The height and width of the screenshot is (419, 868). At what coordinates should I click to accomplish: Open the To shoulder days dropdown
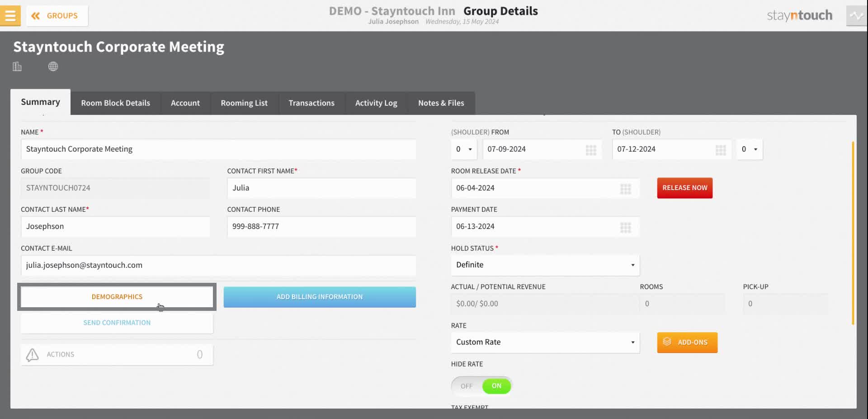(x=749, y=149)
